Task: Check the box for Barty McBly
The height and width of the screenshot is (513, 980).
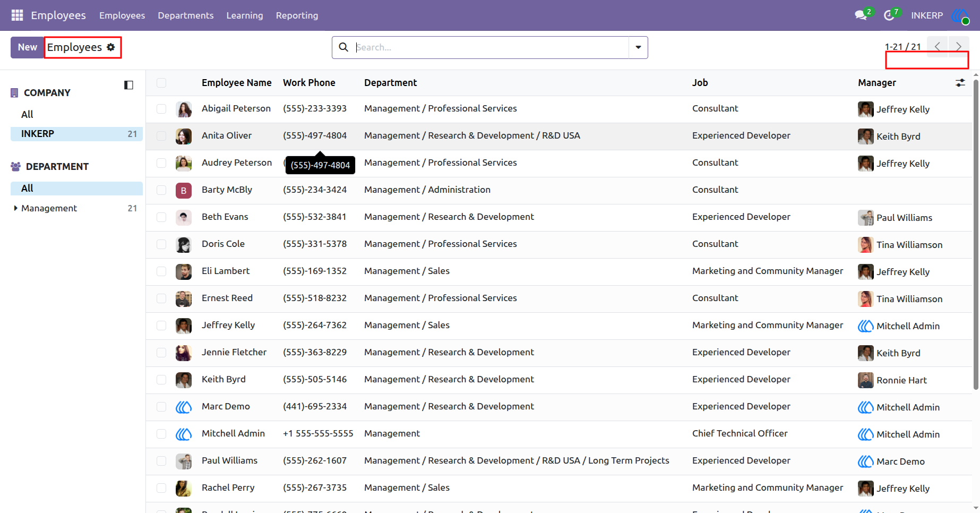Action: [161, 190]
